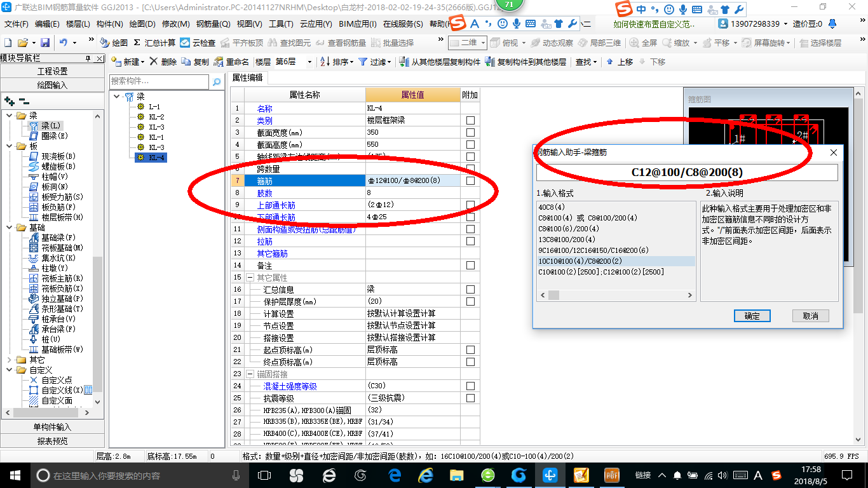868x488 pixels.
Task: Switch to the 属性编辑 tab
Action: click(x=248, y=78)
